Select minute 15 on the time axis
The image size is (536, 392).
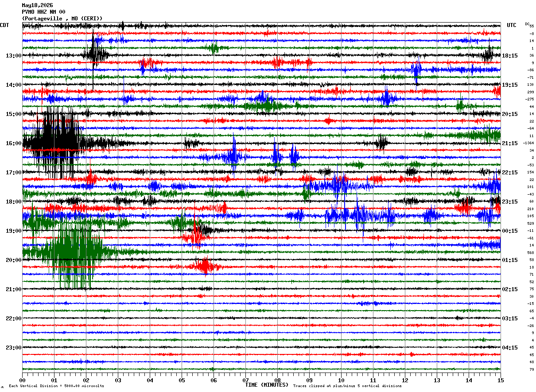(501, 380)
